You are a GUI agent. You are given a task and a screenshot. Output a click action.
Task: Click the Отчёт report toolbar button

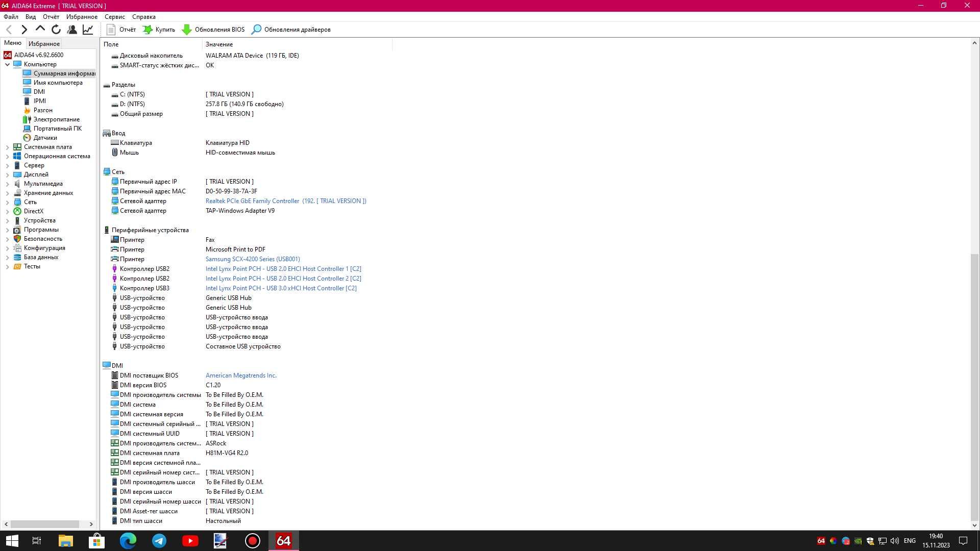click(x=121, y=30)
